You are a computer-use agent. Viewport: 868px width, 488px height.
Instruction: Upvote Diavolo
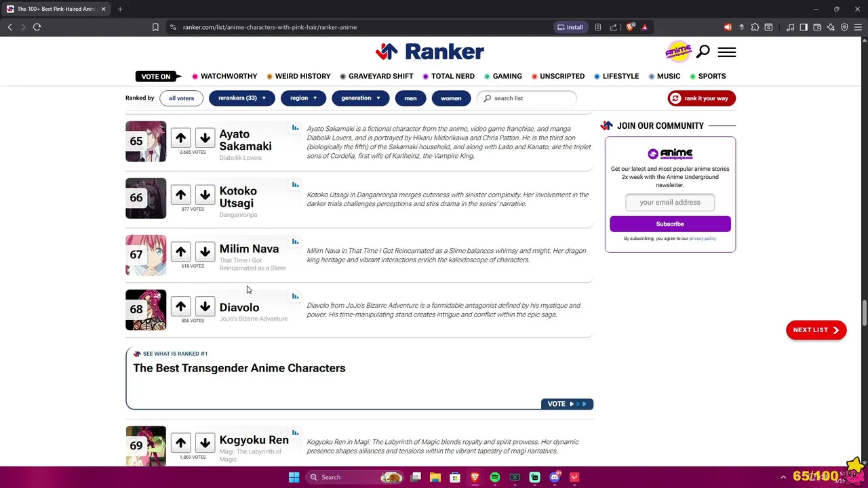180,307
